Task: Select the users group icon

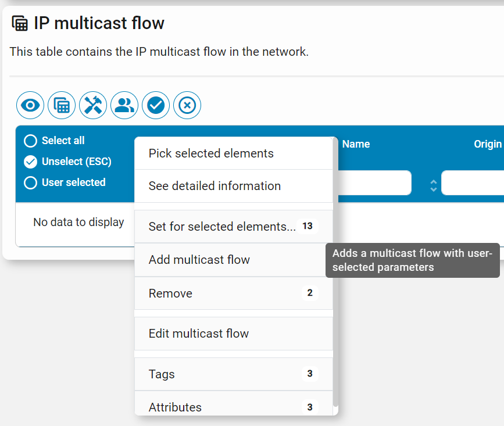Action: (x=124, y=105)
